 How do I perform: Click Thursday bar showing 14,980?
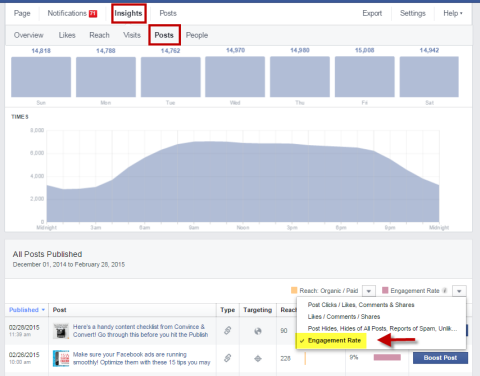click(300, 77)
